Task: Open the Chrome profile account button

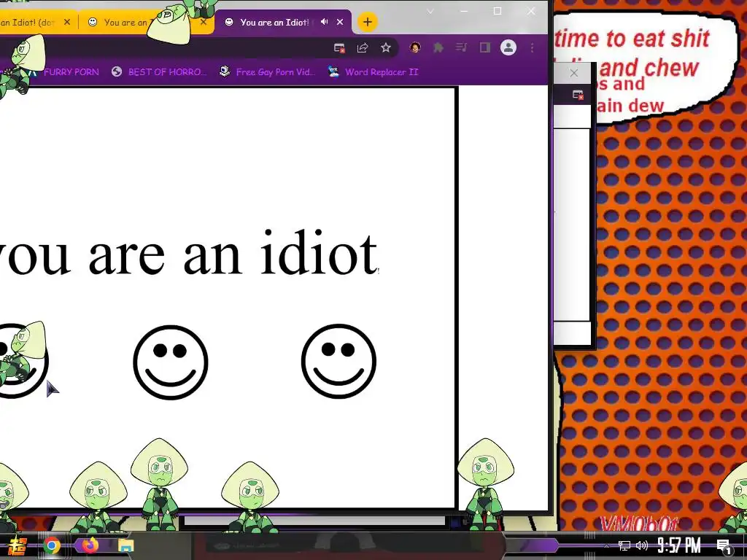Action: pyautogui.click(x=508, y=47)
